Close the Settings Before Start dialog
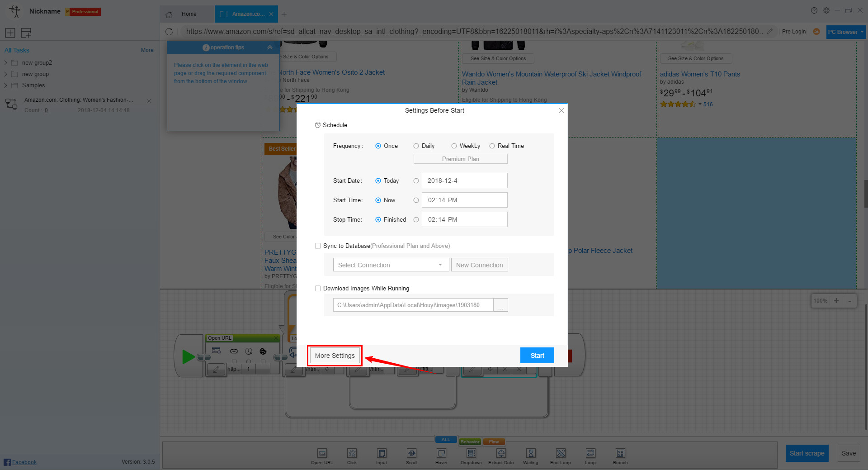The image size is (868, 470). 561,110
